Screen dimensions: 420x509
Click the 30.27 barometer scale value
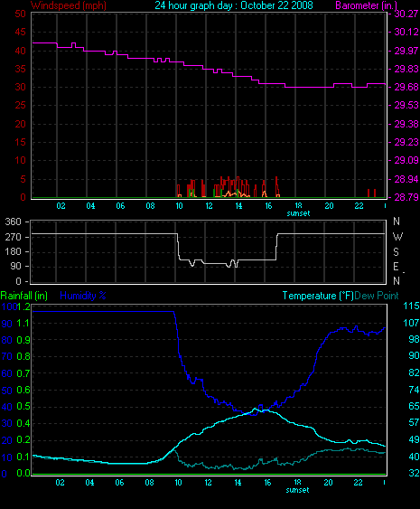[x=406, y=14]
